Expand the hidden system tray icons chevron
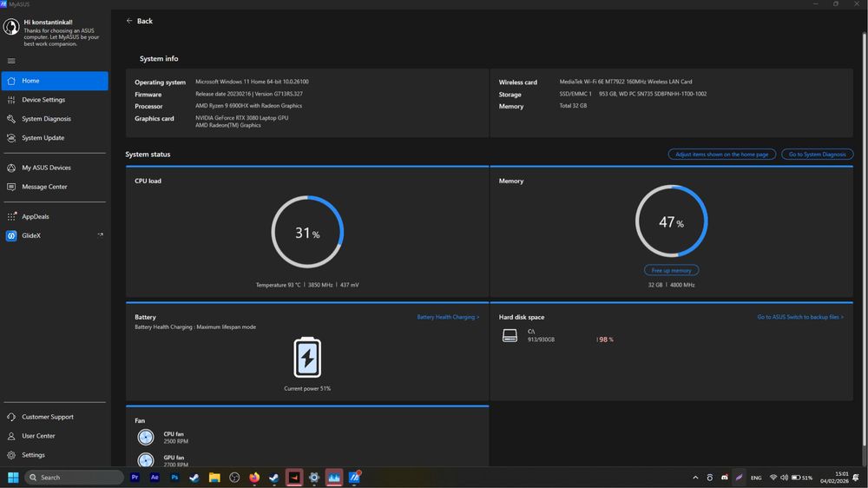The image size is (868, 488). click(x=695, y=478)
